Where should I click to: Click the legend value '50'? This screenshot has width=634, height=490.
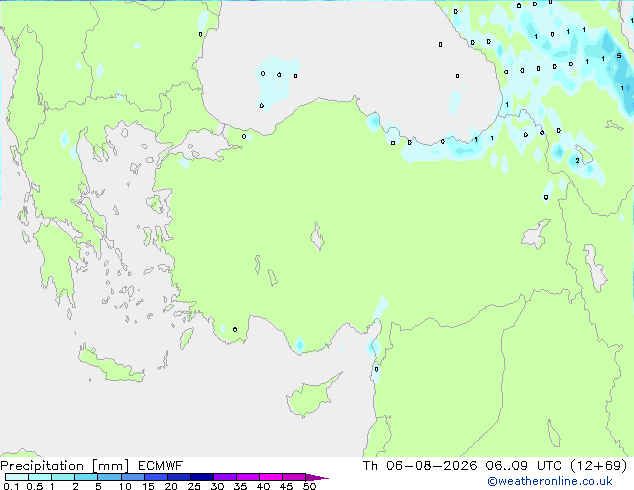click(310, 486)
